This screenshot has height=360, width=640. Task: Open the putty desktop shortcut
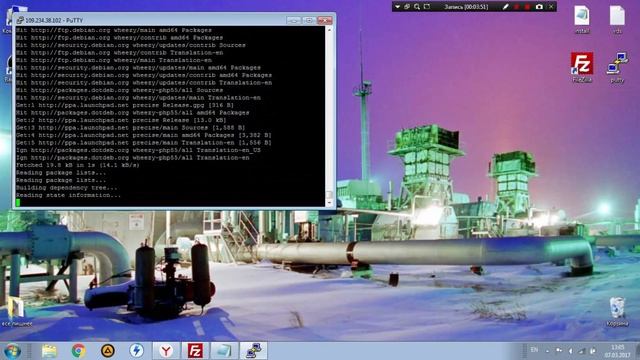[617, 67]
